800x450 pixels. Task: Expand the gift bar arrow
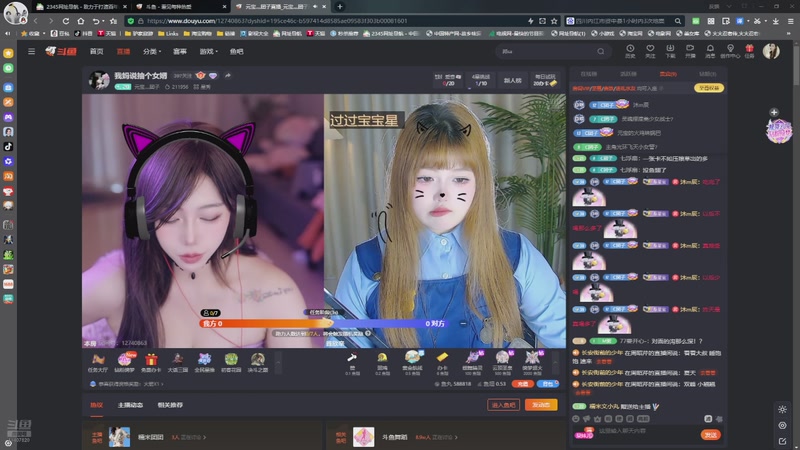[555, 363]
